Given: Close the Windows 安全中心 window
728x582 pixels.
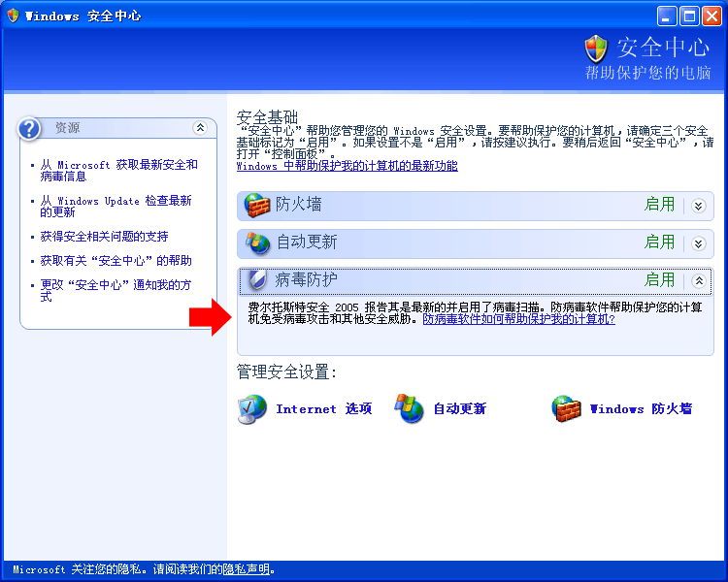Looking at the screenshot, I should (711, 16).
